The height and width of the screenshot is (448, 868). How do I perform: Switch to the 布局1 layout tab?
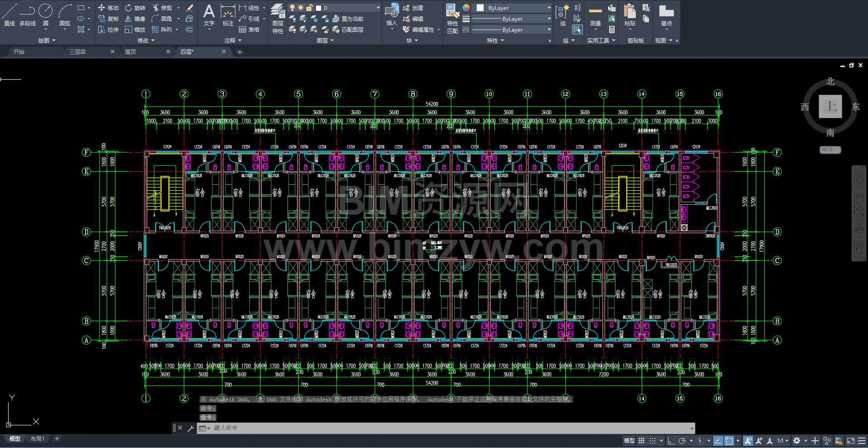[38, 439]
